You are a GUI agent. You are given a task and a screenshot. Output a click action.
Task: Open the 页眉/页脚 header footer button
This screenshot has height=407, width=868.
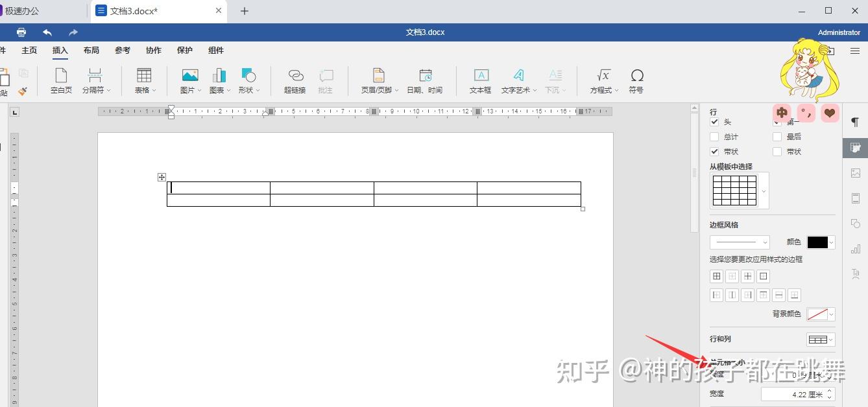(x=379, y=82)
